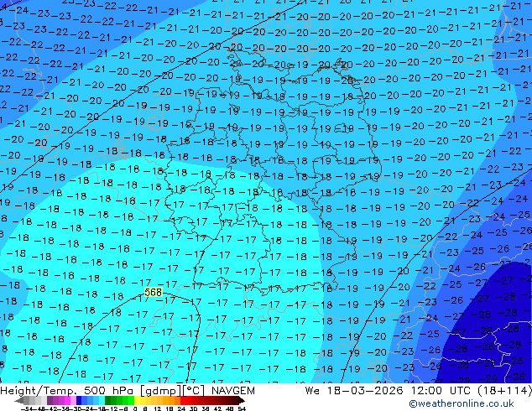Click the dark blue -30 legend swatch

click(x=79, y=401)
